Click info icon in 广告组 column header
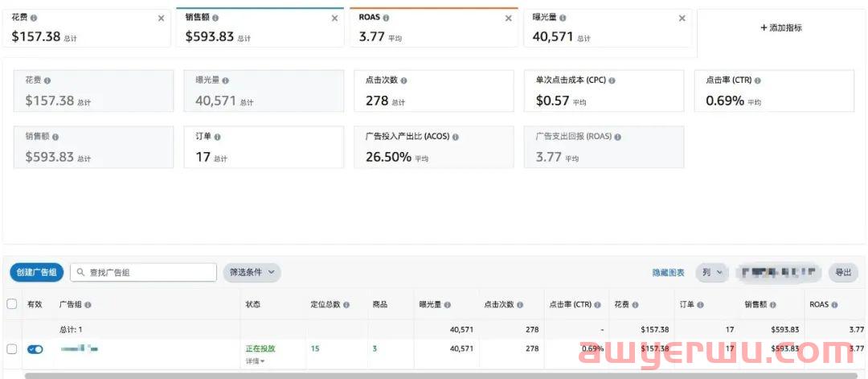 click(x=88, y=305)
